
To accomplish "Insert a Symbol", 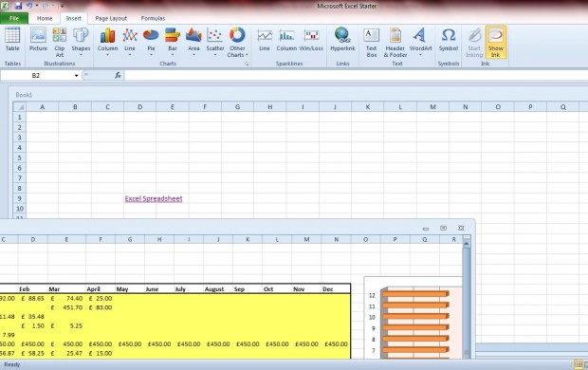I will 449,40.
